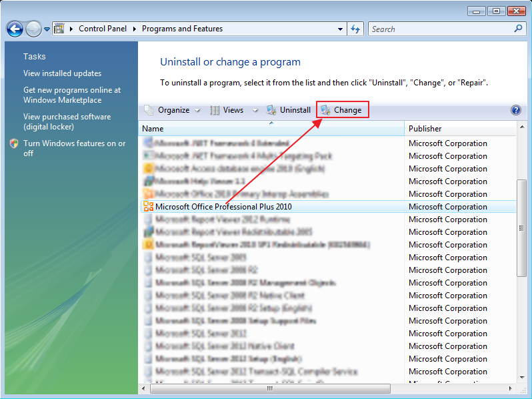Click the Back navigation arrow button

15,29
